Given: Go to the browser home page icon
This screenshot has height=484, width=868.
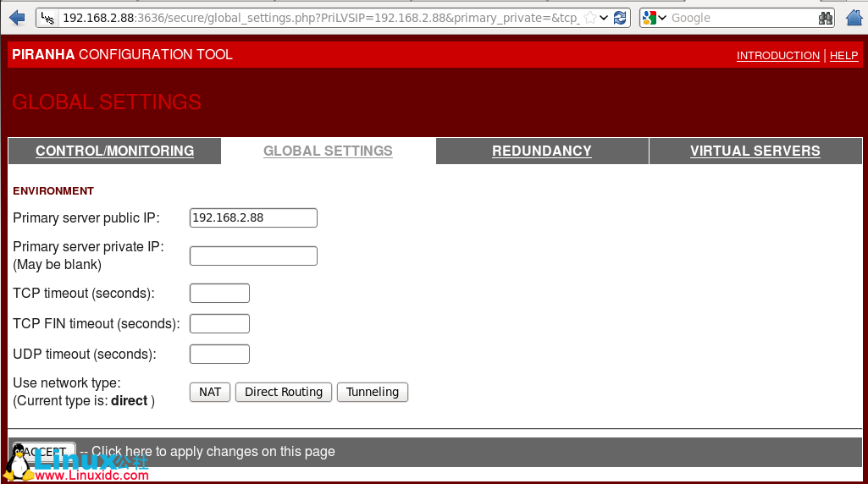Looking at the screenshot, I should pos(854,18).
